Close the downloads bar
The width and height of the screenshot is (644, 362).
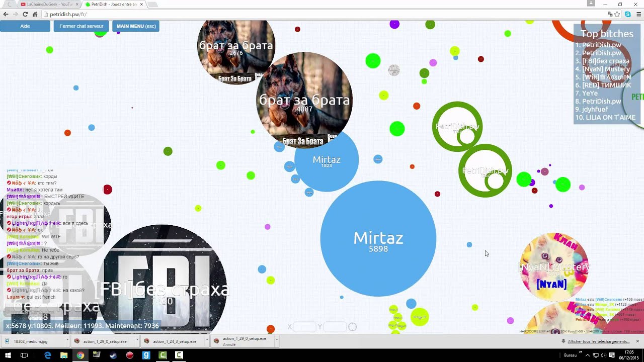tap(637, 341)
